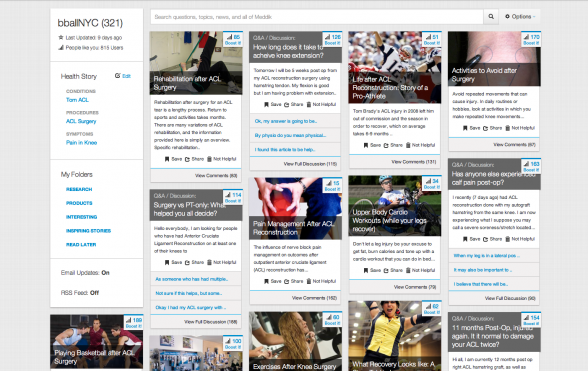Click Not Helpful trash icon on Activities to Avoid card

click(x=508, y=128)
